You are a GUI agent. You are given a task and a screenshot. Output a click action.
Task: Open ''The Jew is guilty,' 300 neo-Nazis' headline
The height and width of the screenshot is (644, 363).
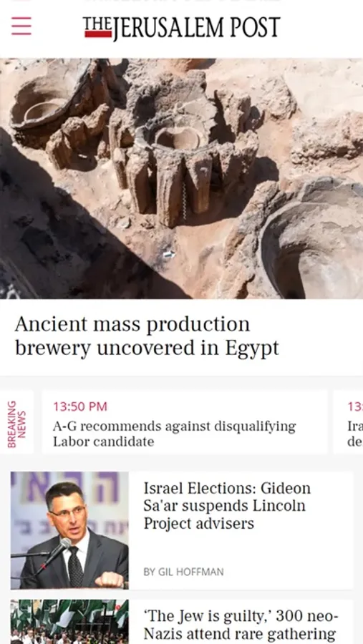tap(241, 625)
